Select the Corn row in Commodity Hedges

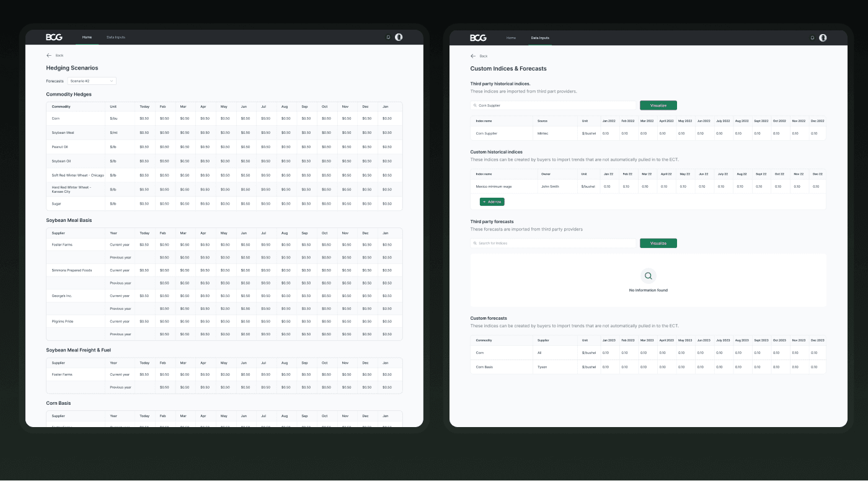coord(224,118)
